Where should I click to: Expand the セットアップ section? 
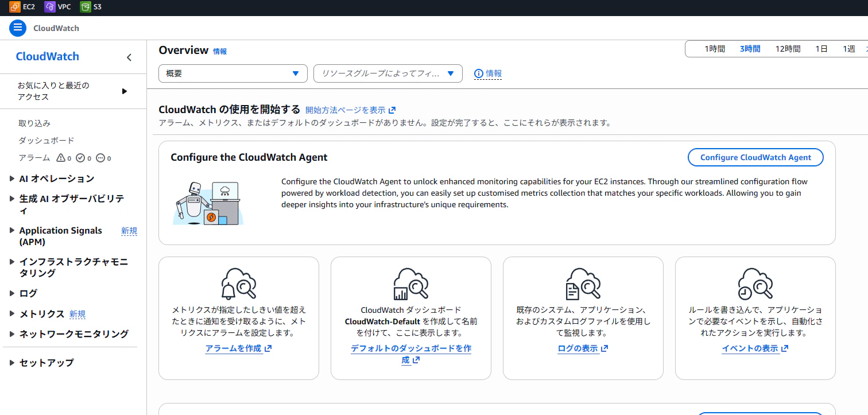coord(12,363)
